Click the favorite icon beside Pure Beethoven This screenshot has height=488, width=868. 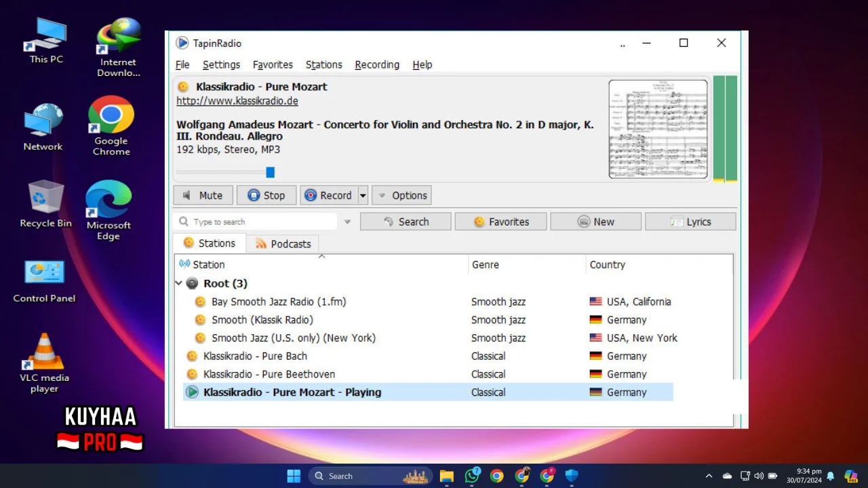pos(192,374)
